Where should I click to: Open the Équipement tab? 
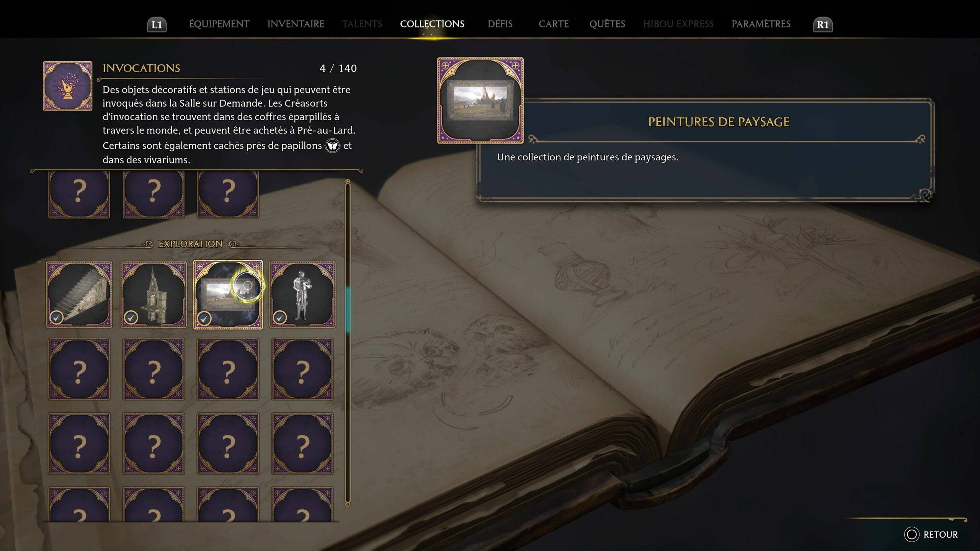point(219,24)
